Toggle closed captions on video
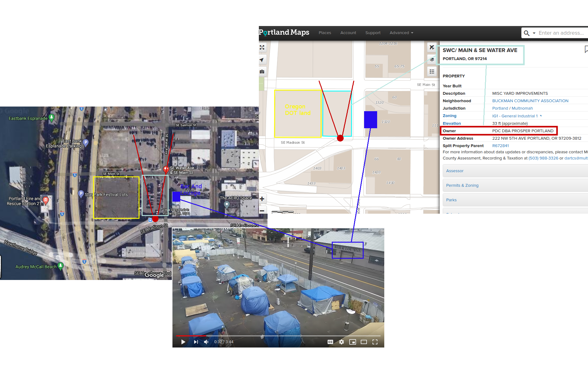This screenshot has width=588, height=367. [330, 342]
